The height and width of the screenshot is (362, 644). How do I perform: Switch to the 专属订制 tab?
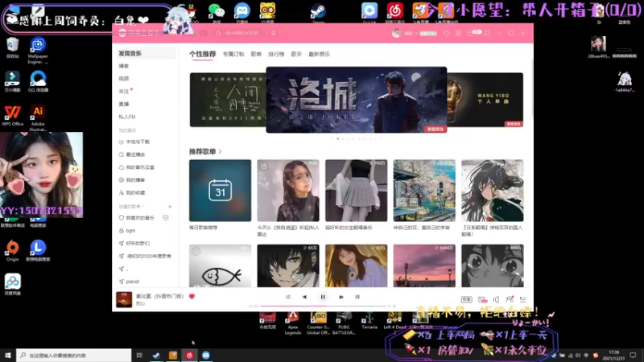(233, 54)
